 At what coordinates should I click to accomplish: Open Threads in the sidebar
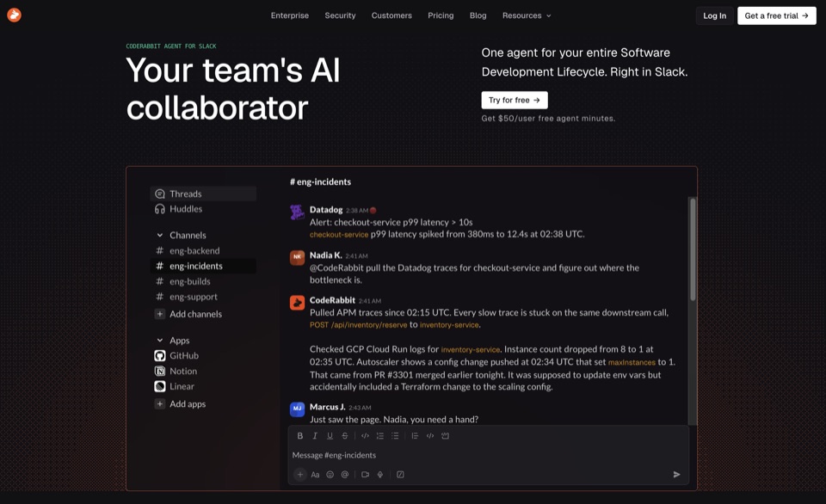pos(203,194)
